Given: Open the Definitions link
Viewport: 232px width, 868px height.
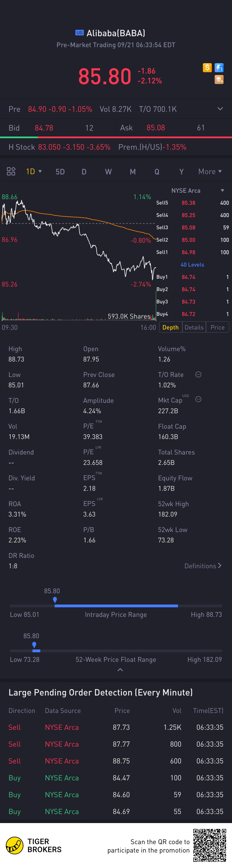Looking at the screenshot, I should [203, 566].
